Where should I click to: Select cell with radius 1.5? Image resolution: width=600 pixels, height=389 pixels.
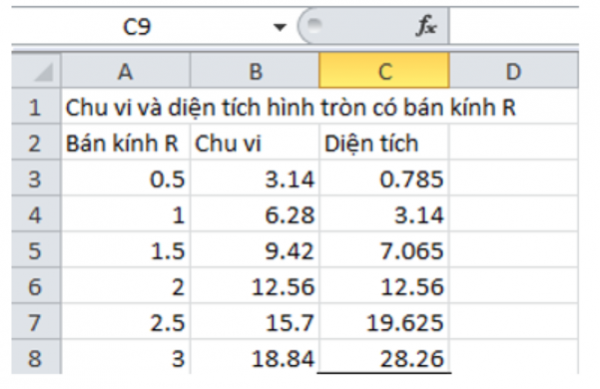(x=126, y=250)
